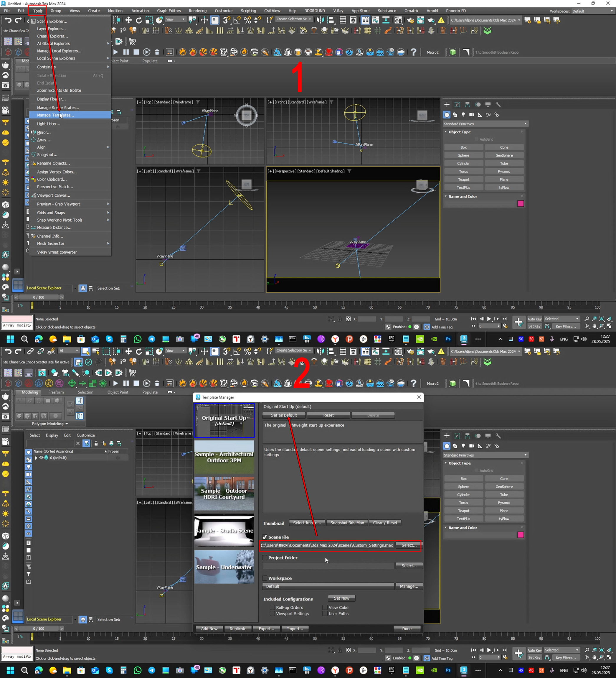Expand the Polygon Modeling panel dropdown
Viewport: 616px width, 678px height.
[x=50, y=424]
